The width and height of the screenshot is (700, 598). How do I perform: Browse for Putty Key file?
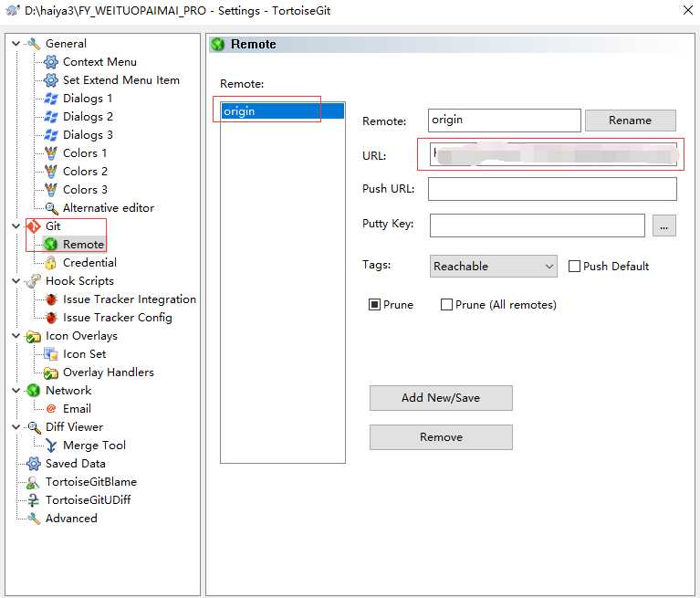[663, 226]
